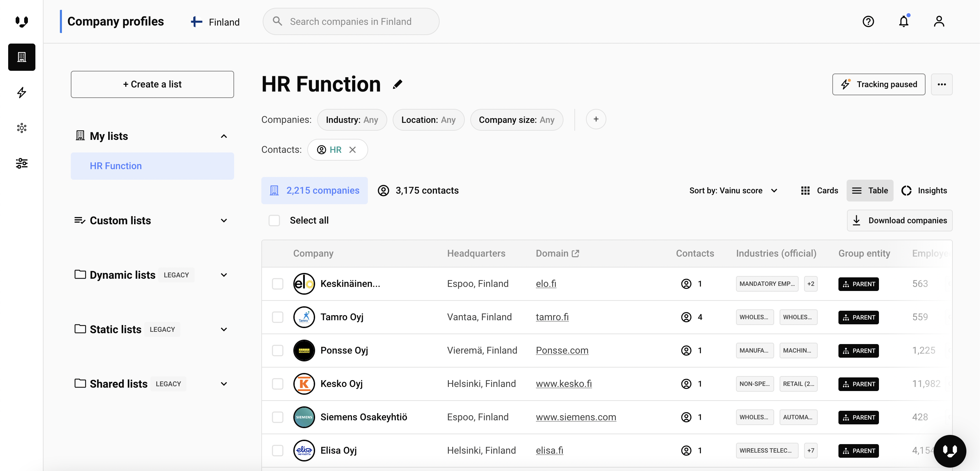Click Download companies button
This screenshot has width=980, height=471.
click(899, 220)
